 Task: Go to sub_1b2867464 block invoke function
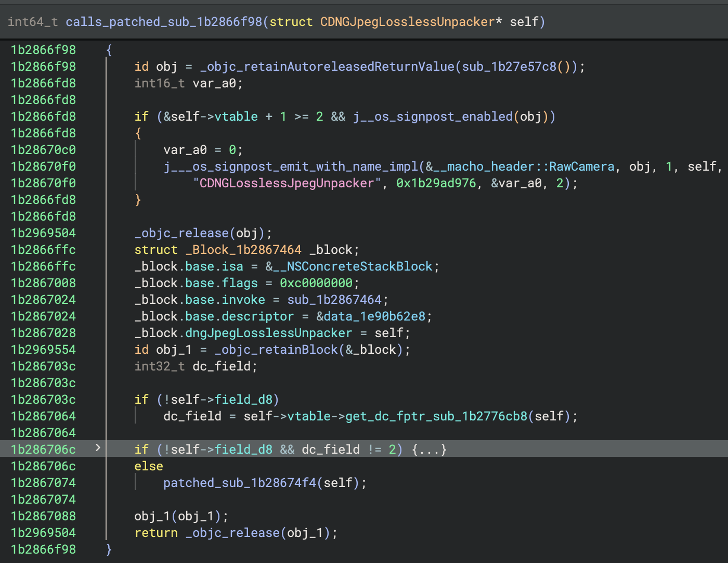point(334,300)
